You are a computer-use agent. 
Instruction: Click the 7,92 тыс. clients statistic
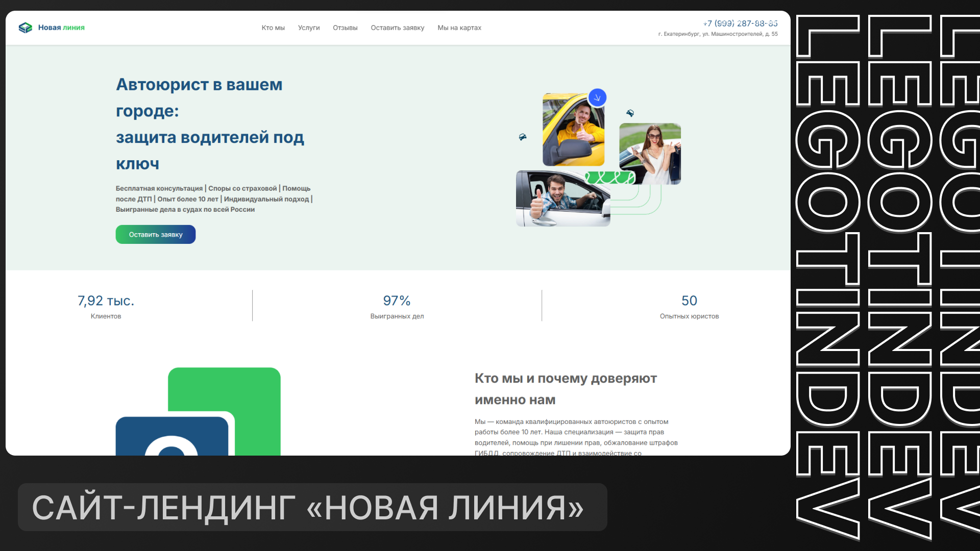[x=106, y=300]
